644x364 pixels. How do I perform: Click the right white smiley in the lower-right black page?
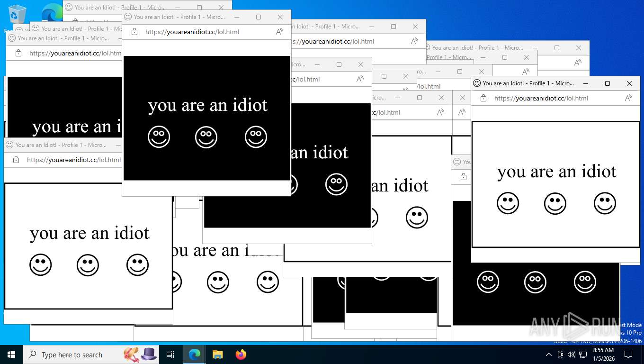point(585,282)
